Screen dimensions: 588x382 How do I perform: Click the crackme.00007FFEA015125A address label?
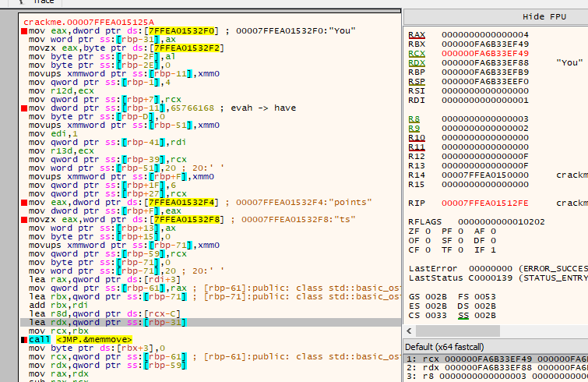click(89, 23)
